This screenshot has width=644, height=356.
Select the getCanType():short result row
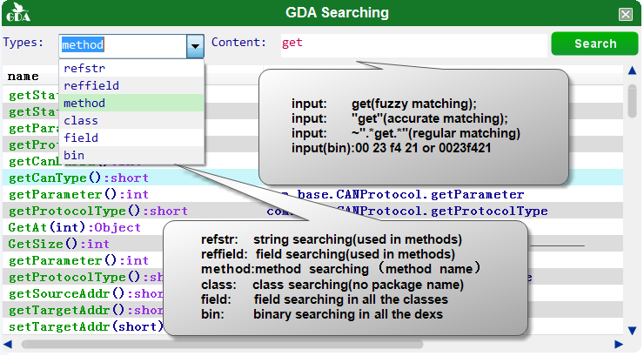click(312, 178)
